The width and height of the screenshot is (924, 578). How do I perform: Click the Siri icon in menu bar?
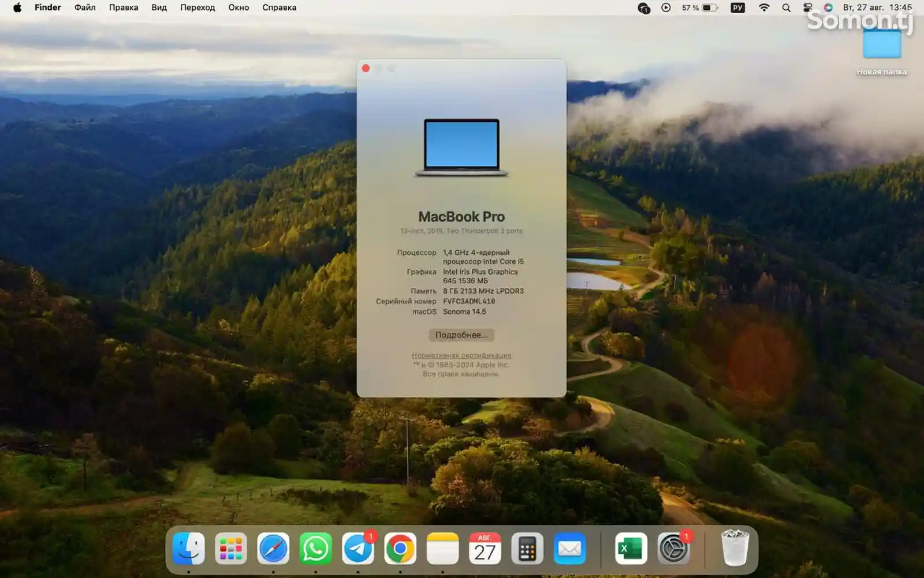(x=828, y=8)
